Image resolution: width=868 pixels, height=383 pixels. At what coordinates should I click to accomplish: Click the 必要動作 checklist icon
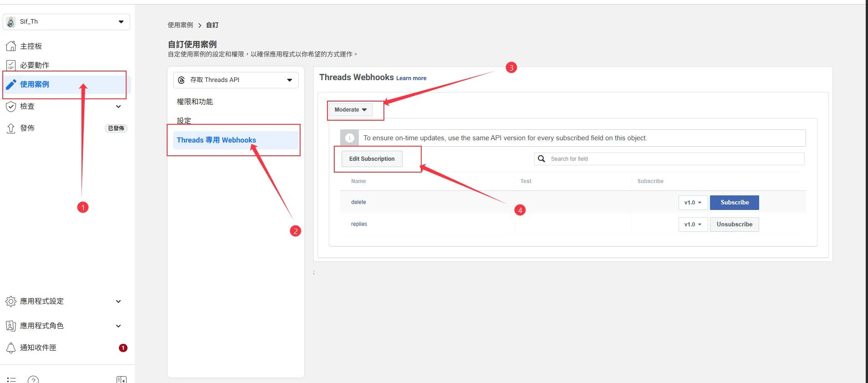click(x=11, y=65)
